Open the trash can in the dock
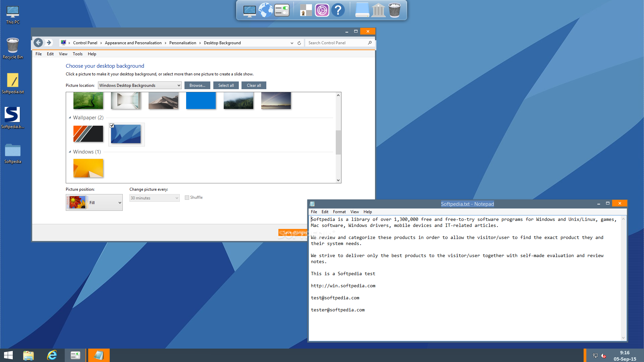The image size is (644, 362). coord(394,10)
